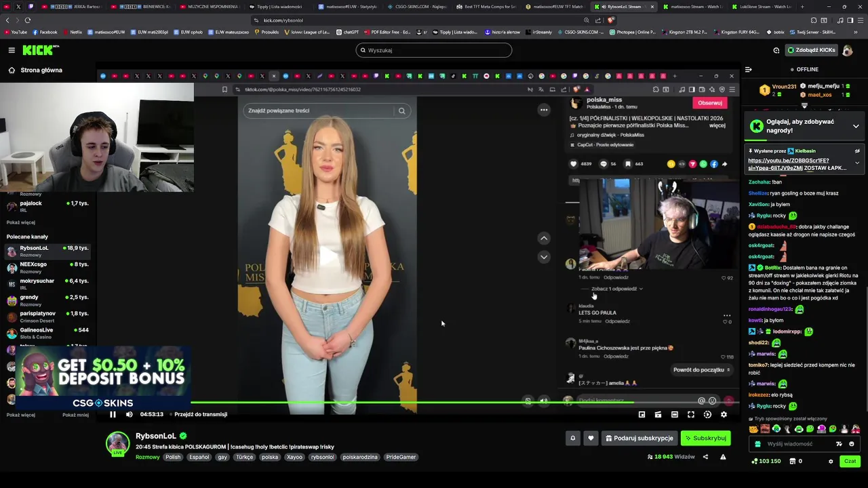Expand upper Pokaż więcej under pajalock
This screenshot has width=868, height=488.
point(20,222)
